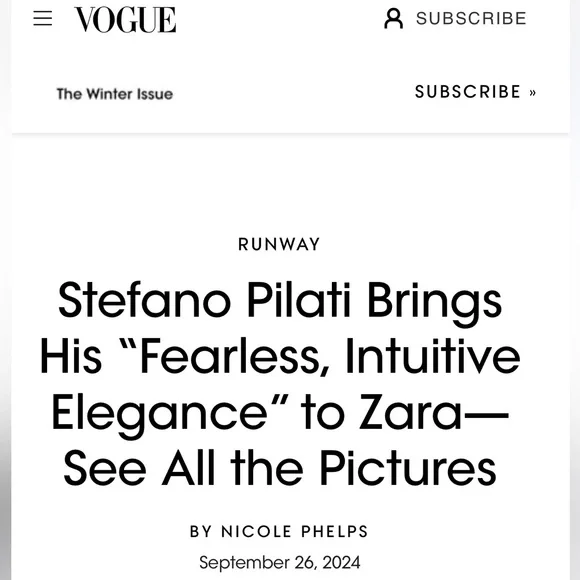Click "Stefano Pilati Brings" headline line
The height and width of the screenshot is (580, 580).
280,300
